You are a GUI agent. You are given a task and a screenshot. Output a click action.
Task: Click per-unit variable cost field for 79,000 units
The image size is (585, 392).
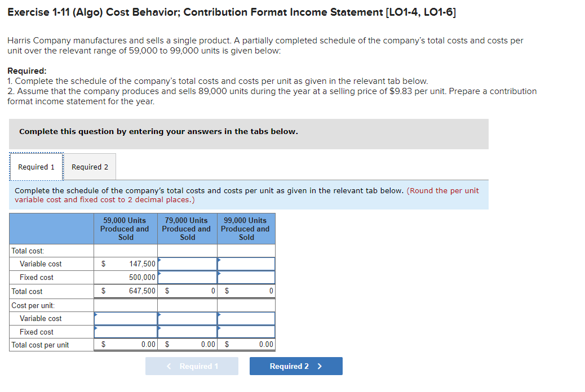coord(187,318)
